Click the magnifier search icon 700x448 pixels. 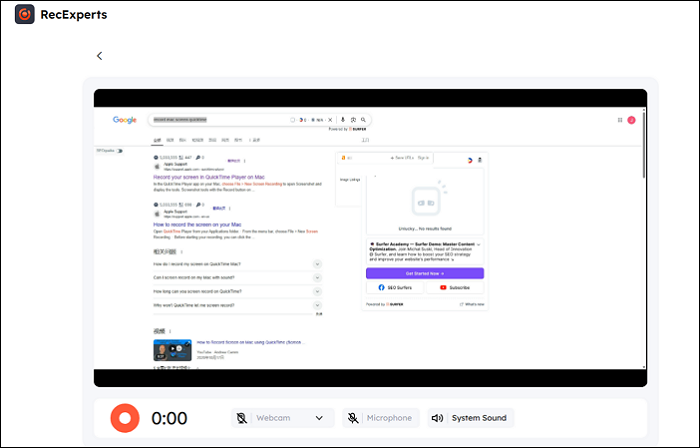pos(363,120)
